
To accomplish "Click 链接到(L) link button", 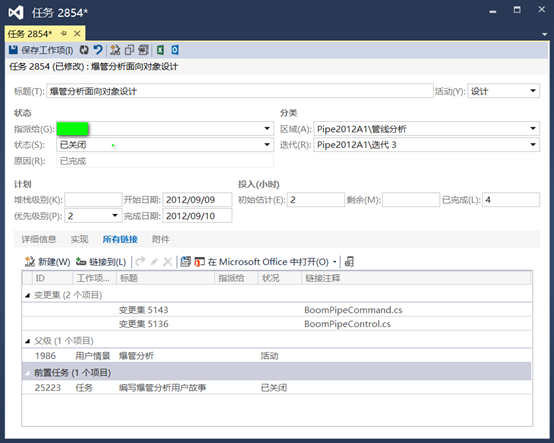I will pos(101,262).
